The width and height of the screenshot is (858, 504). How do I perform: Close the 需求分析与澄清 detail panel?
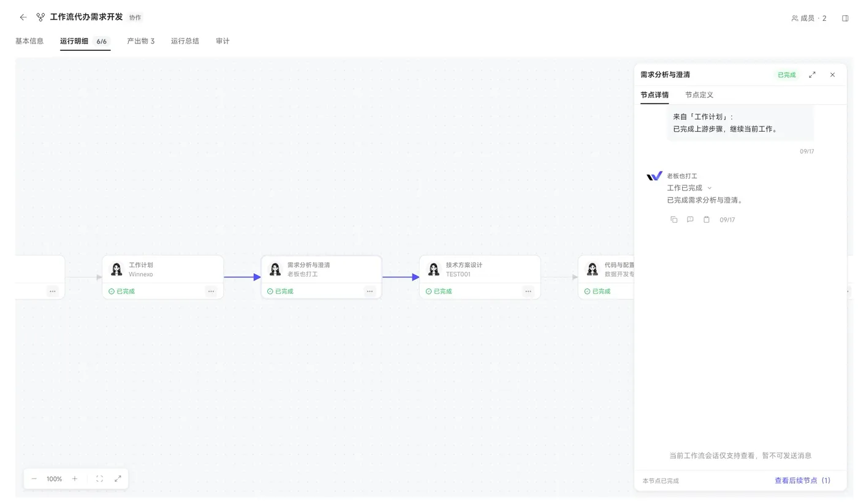click(x=832, y=75)
